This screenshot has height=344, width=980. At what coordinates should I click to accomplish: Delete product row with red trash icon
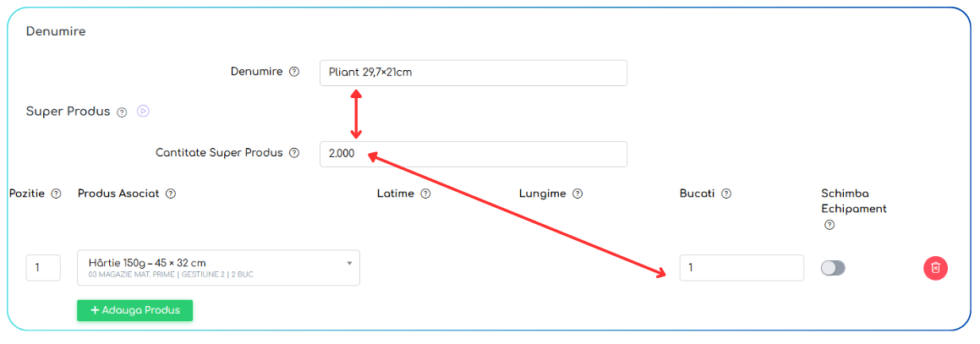936,268
